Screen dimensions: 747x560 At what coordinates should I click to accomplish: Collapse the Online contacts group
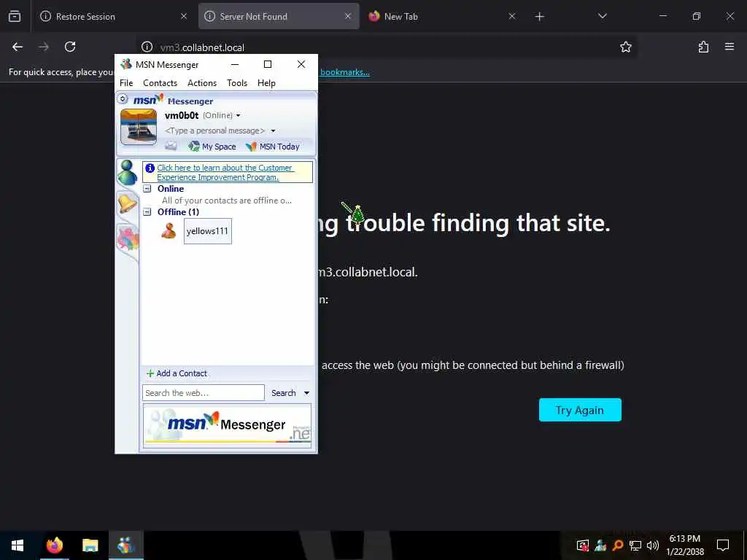pos(147,189)
